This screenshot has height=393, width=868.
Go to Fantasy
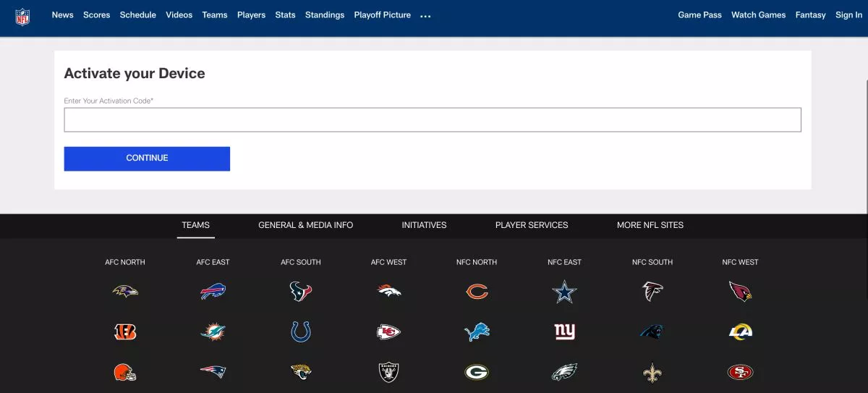coord(810,15)
